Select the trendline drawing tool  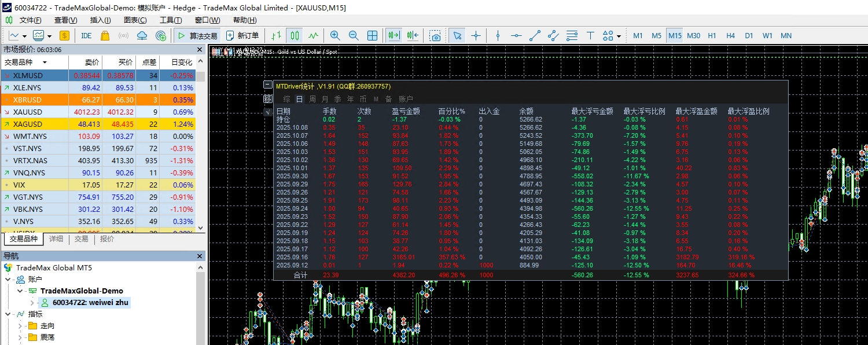535,35
